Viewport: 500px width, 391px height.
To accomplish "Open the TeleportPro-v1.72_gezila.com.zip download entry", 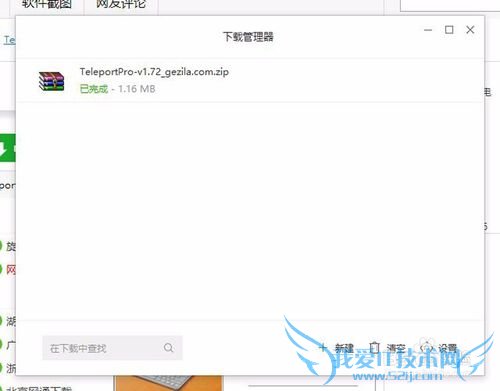I will tap(250, 80).
